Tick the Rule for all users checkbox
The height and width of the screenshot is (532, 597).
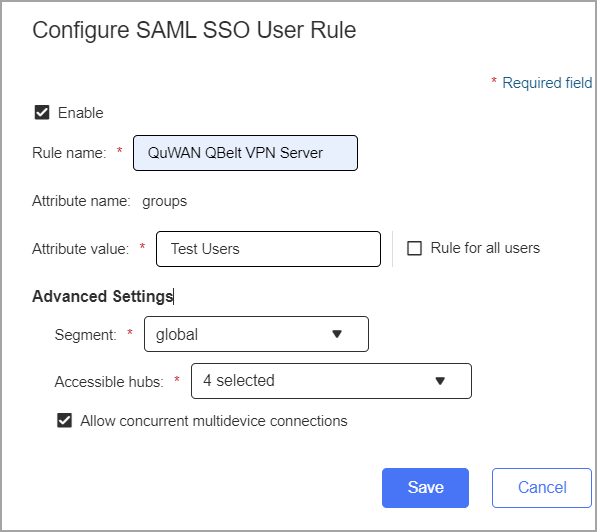414,248
